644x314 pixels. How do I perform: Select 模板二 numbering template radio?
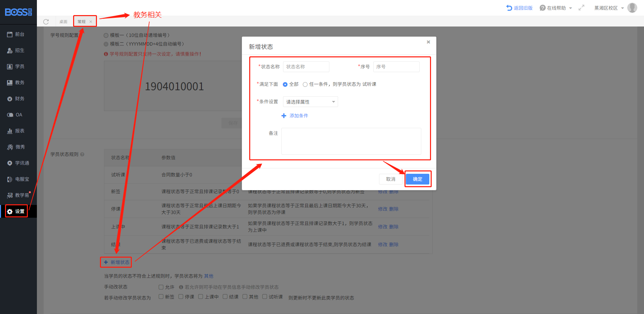[106, 44]
